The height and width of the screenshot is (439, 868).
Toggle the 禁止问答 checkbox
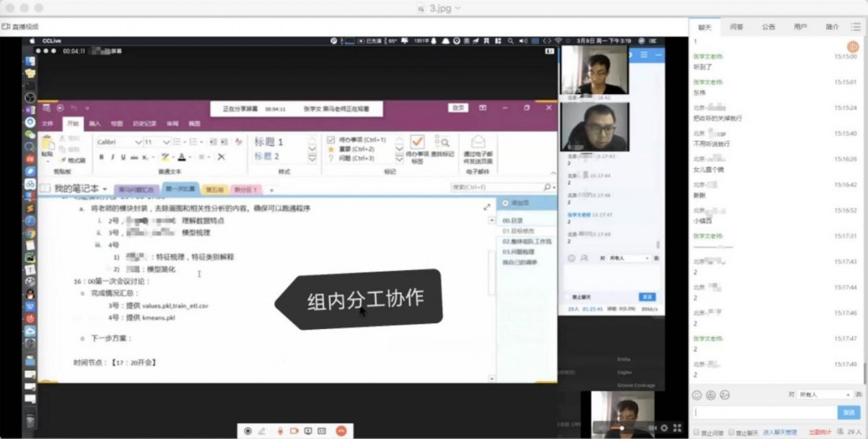click(x=696, y=433)
